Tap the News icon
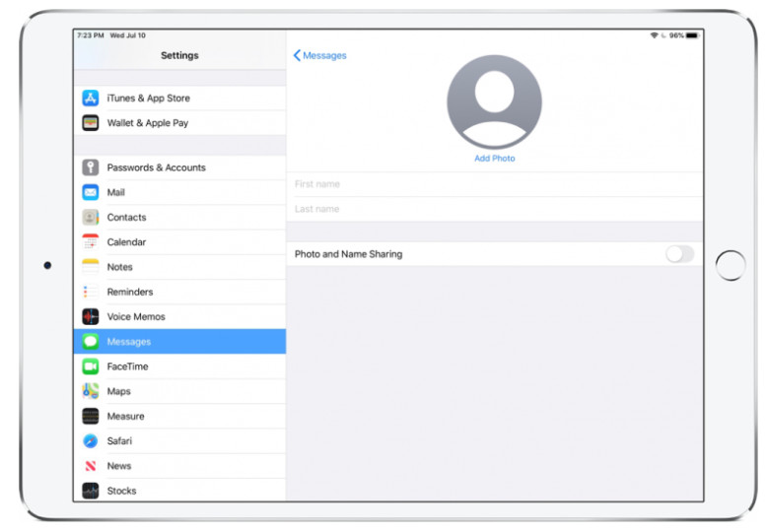Image resolution: width=767 pixels, height=532 pixels. point(91,466)
